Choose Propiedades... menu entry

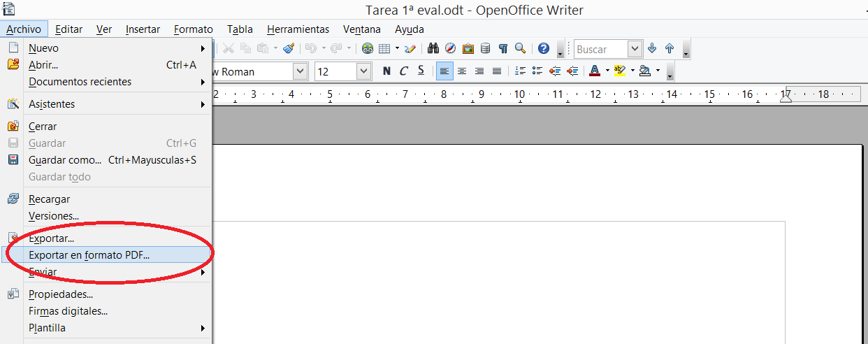107,294
